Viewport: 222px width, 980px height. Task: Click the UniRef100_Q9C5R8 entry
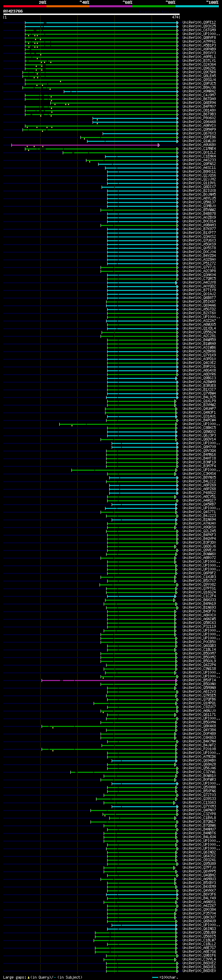[199, 72]
